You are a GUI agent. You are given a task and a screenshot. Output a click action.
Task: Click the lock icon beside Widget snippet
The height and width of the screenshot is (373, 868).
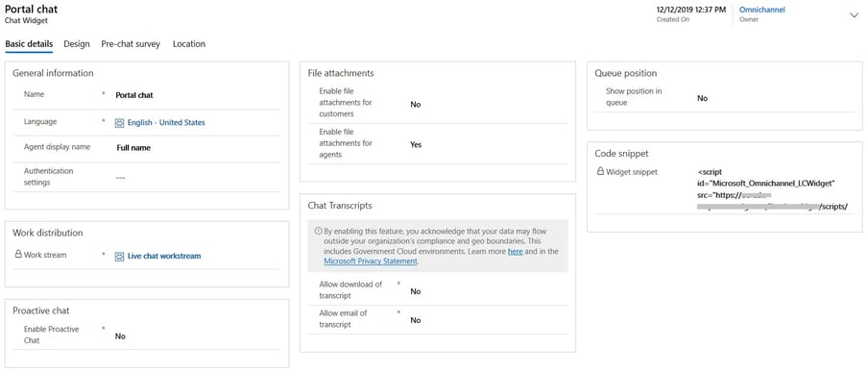pyautogui.click(x=600, y=172)
